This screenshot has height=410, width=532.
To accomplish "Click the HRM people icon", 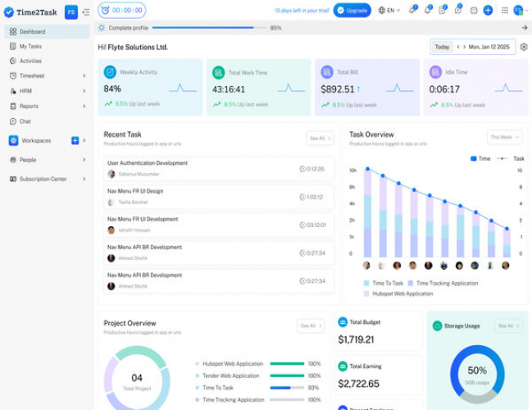I will point(13,91).
